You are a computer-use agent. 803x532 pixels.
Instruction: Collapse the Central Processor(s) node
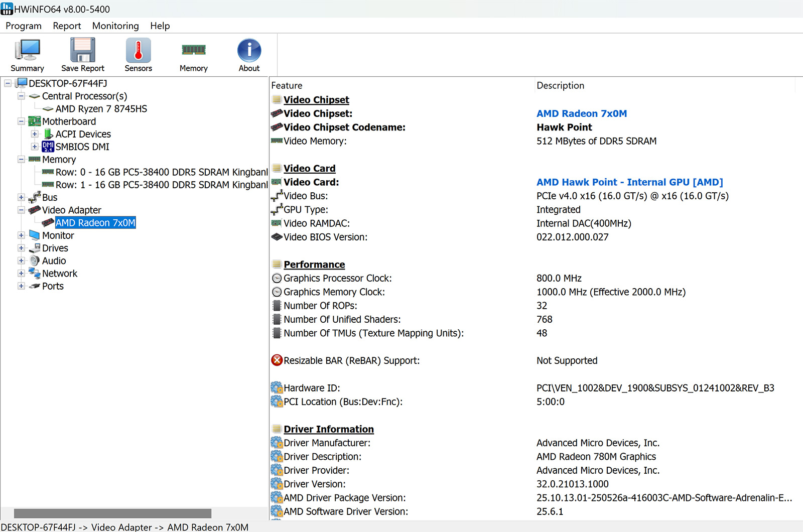[x=21, y=96]
